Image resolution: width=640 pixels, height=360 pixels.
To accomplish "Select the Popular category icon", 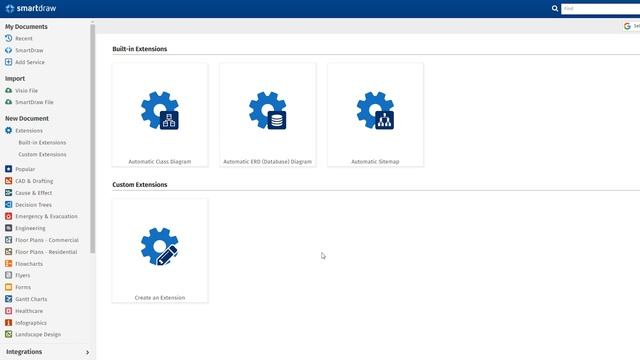I will (9, 169).
